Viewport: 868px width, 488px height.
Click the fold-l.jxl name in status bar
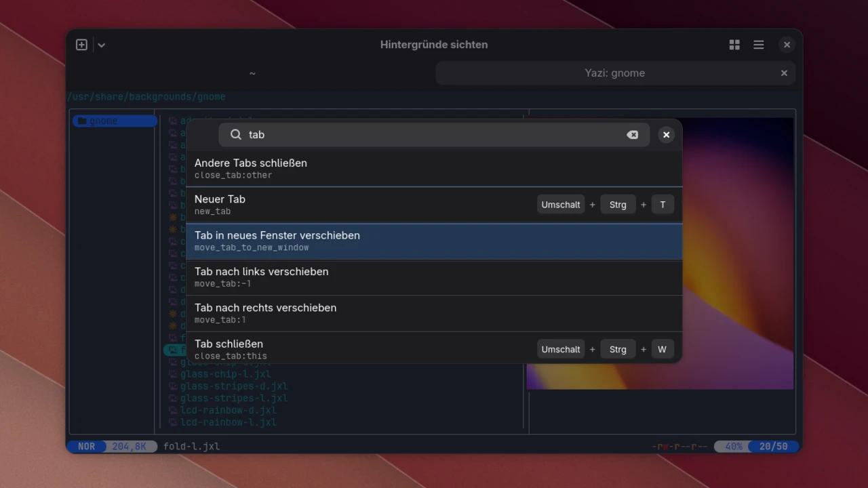coord(192,447)
